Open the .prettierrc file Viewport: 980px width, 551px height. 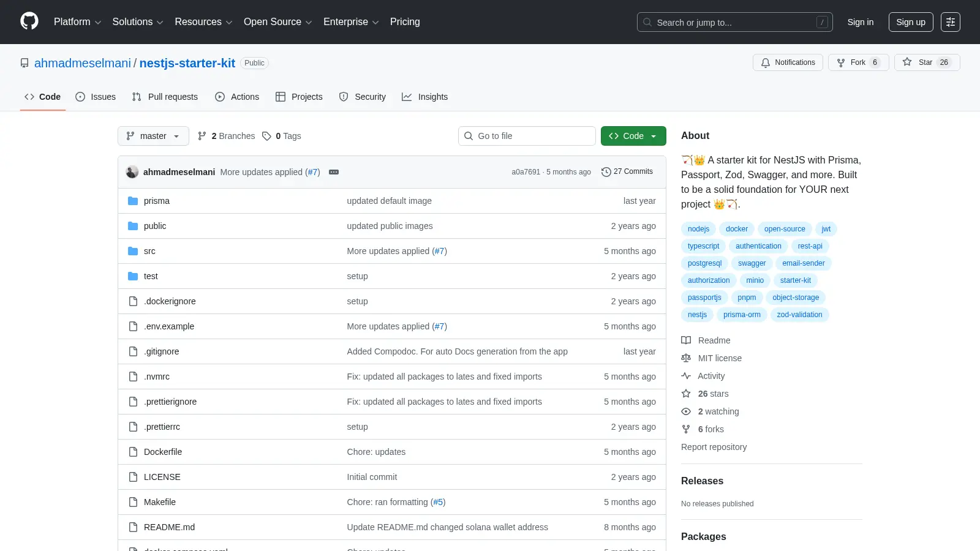[162, 427]
